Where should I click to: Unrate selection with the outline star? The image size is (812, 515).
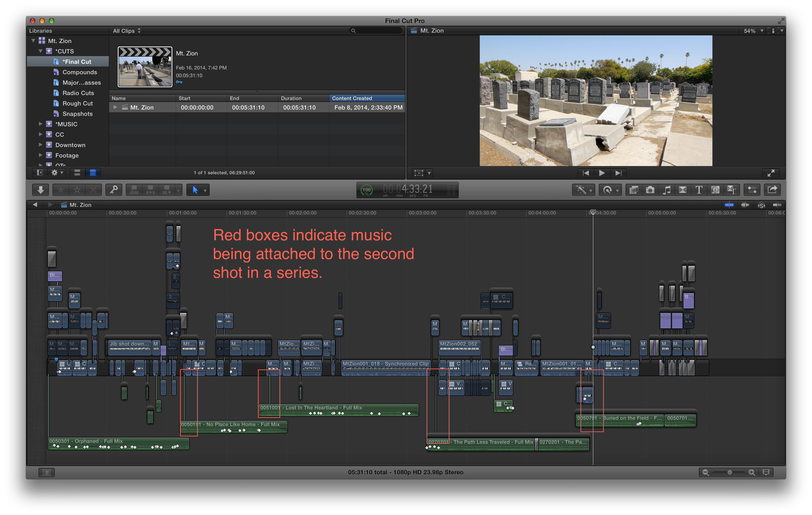[x=77, y=190]
